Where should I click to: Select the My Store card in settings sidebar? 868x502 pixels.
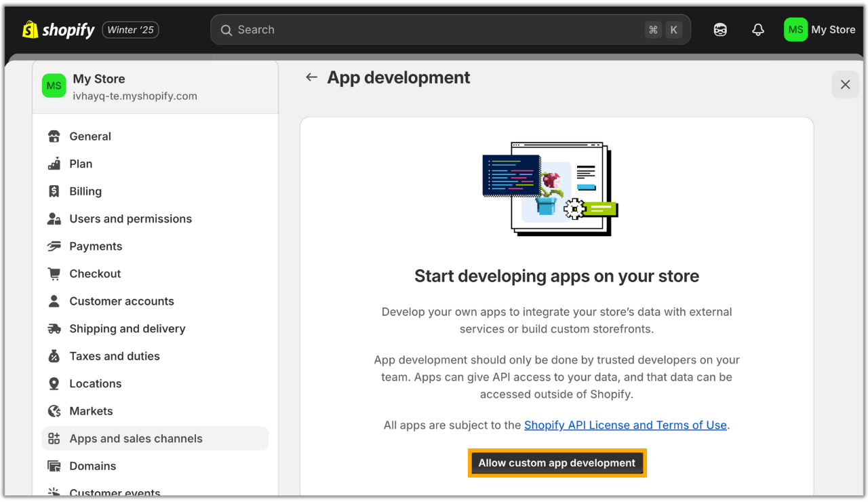(155, 87)
